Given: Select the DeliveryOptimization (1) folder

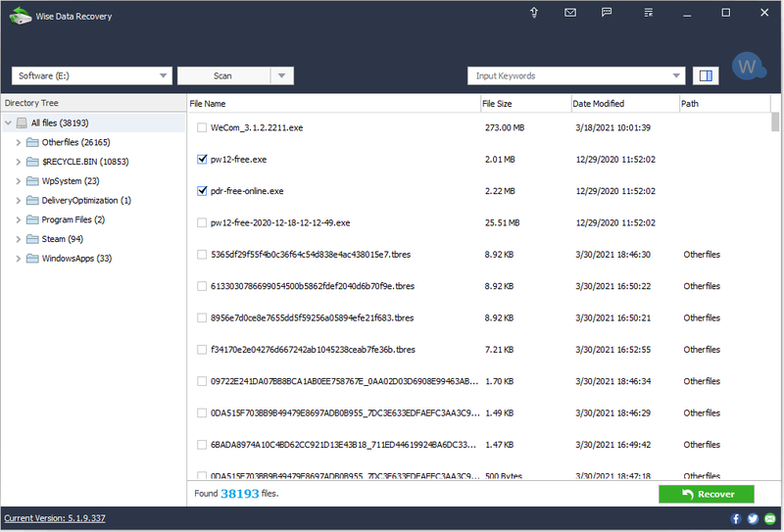Looking at the screenshot, I should pos(86,201).
